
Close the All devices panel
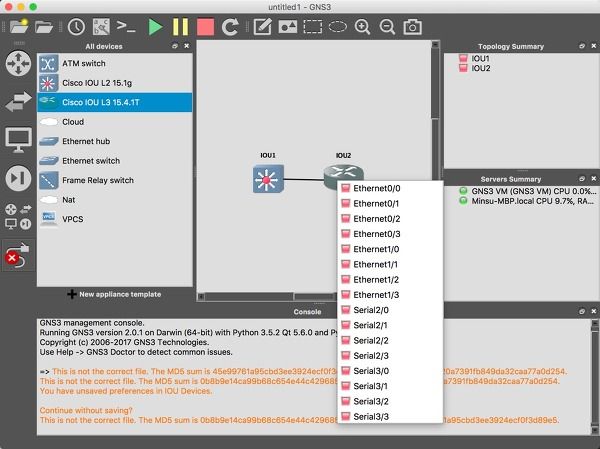click(x=187, y=46)
